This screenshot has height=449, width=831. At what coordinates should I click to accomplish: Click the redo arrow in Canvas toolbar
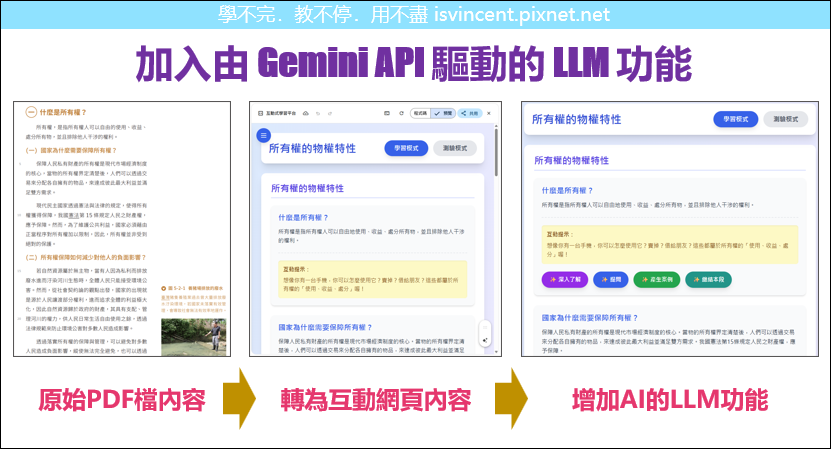pyautogui.click(x=330, y=113)
